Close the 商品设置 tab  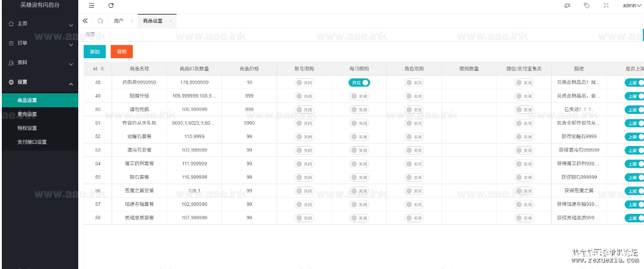(x=171, y=21)
